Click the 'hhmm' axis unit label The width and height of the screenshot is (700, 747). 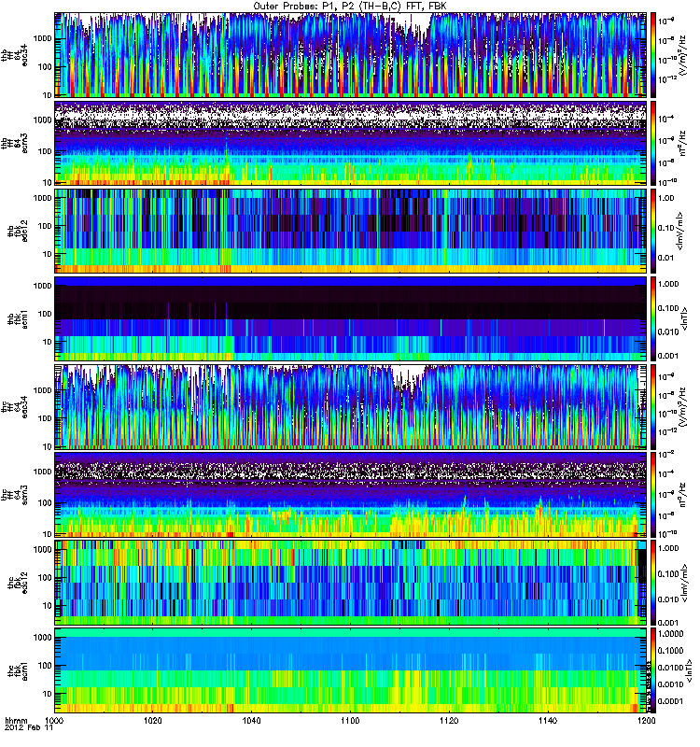point(16,721)
